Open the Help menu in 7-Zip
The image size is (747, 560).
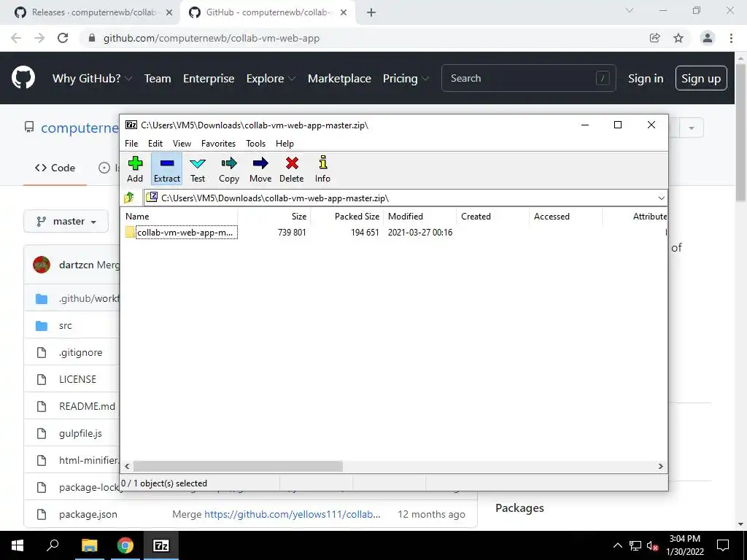pos(285,144)
